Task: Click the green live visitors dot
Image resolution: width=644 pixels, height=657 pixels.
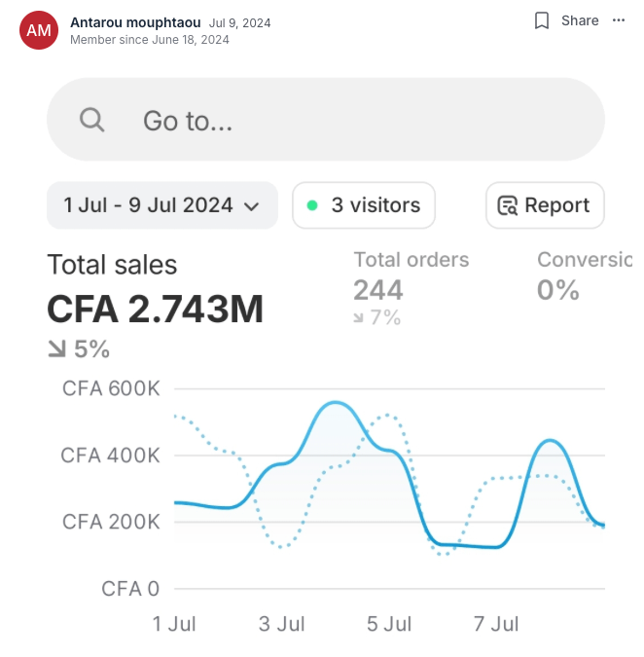Action: tap(312, 205)
